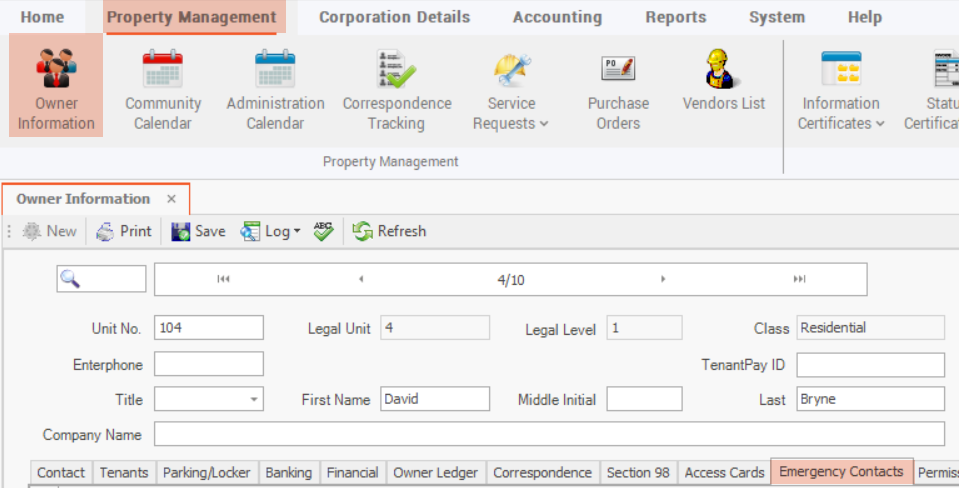The height and width of the screenshot is (488, 959).
Task: Select the Owner Ledger tab
Action: [436, 472]
